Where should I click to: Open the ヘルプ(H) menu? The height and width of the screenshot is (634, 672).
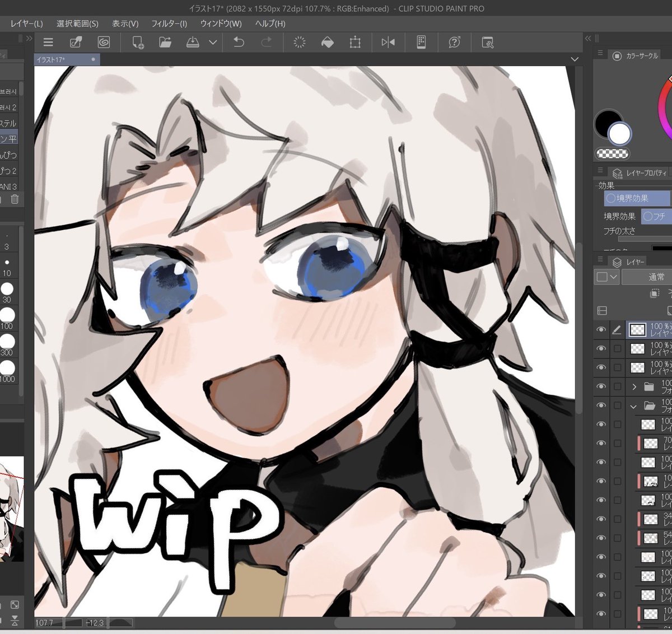click(x=270, y=24)
